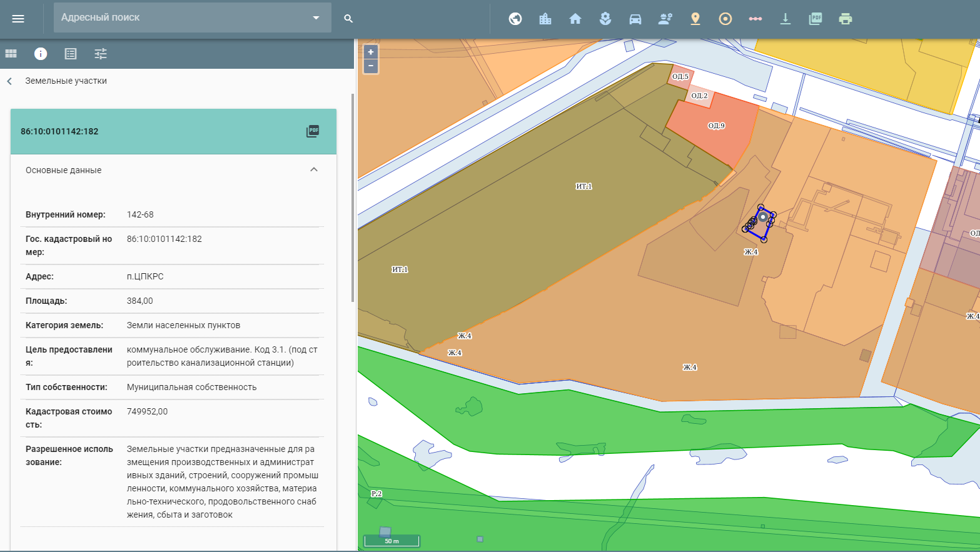Activate the location pin marker tool
The height and width of the screenshot is (552, 980).
pyautogui.click(x=695, y=19)
